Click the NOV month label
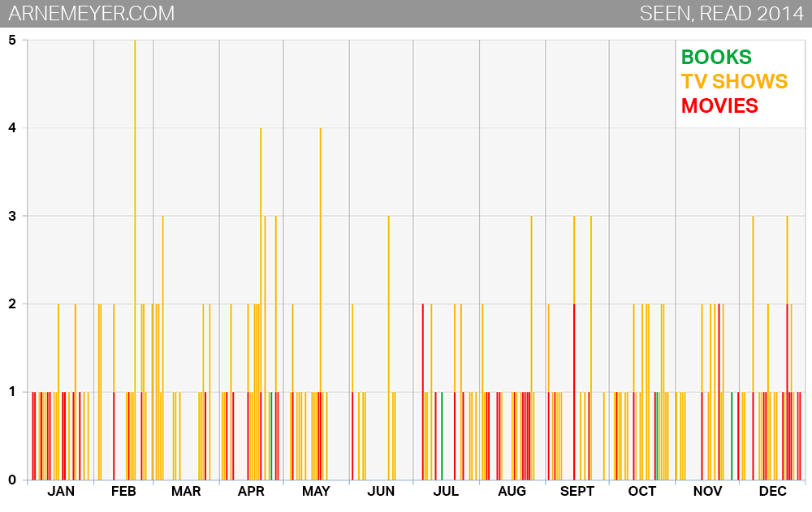This screenshot has height=512, width=812. point(707,491)
